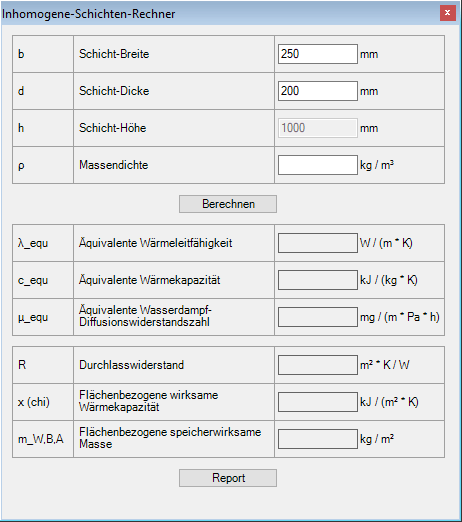
Task: Click the disabled Schicht-Höhe field
Action: pos(318,128)
